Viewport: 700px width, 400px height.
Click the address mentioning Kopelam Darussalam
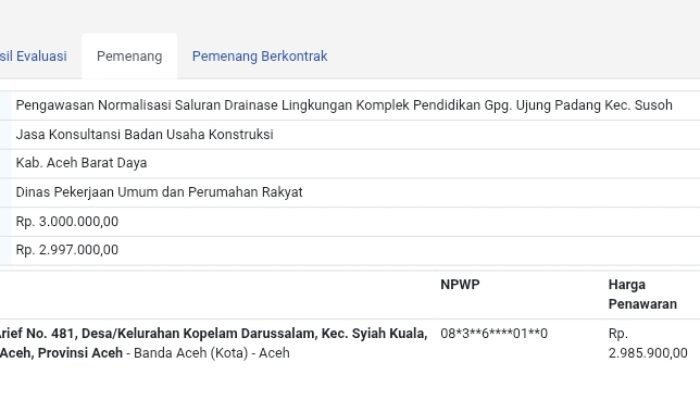tap(213, 343)
